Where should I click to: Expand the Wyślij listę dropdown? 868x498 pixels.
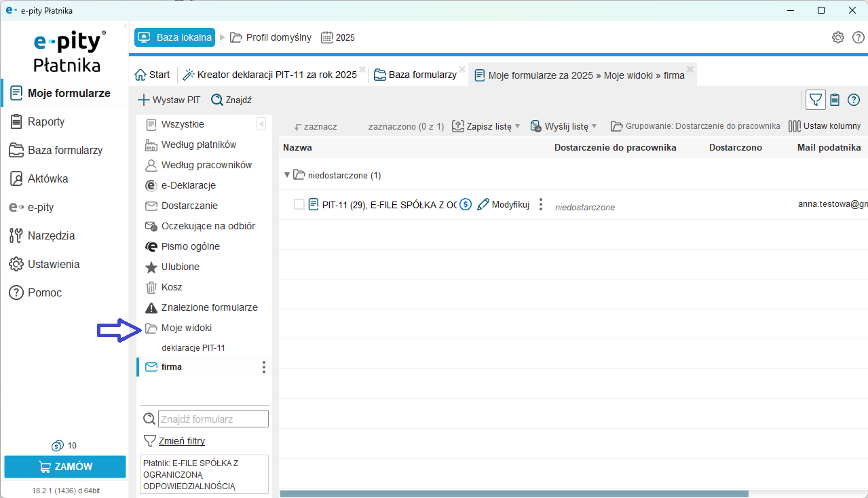[x=594, y=126]
